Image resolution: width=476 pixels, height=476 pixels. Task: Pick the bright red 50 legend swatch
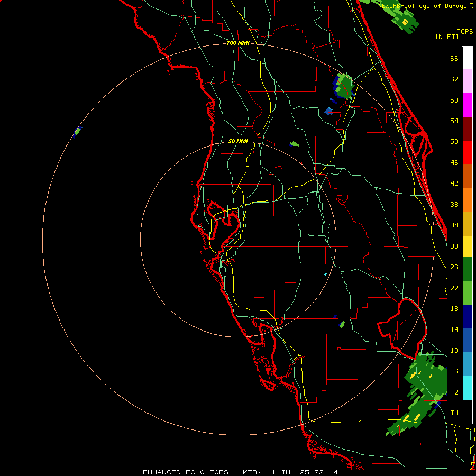(x=467, y=152)
